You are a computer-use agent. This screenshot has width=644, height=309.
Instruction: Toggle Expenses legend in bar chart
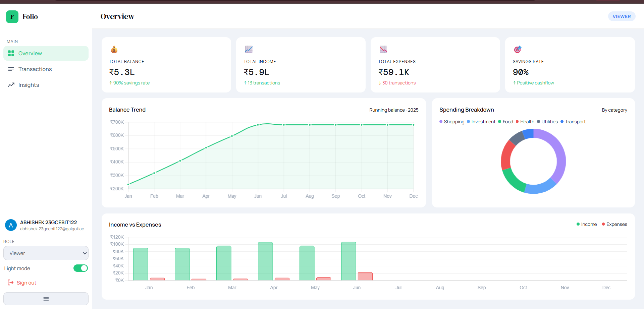[x=614, y=224]
